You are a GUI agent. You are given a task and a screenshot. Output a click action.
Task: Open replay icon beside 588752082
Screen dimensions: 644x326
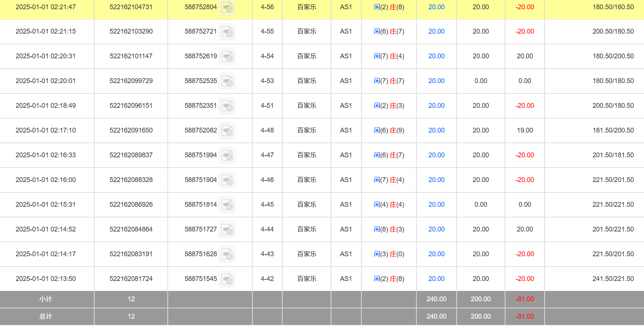[x=227, y=131]
